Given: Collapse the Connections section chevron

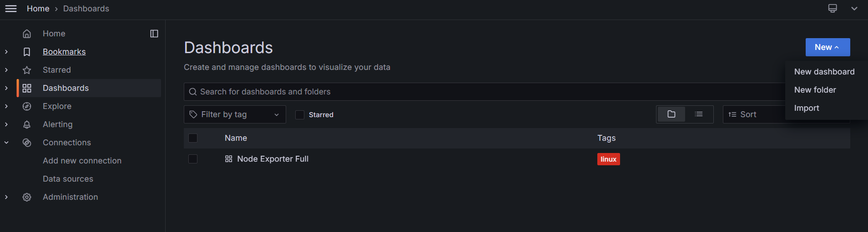Looking at the screenshot, I should pyautogui.click(x=6, y=143).
